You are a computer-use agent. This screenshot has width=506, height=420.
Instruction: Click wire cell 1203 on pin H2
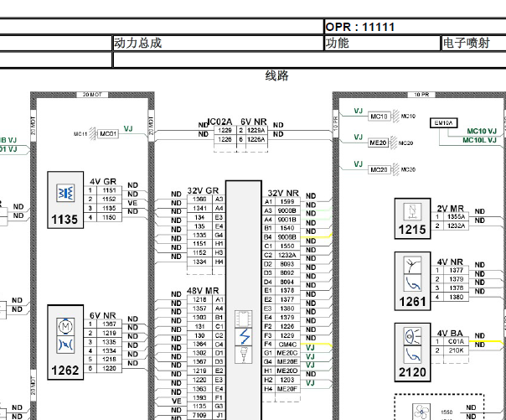[x=287, y=380]
